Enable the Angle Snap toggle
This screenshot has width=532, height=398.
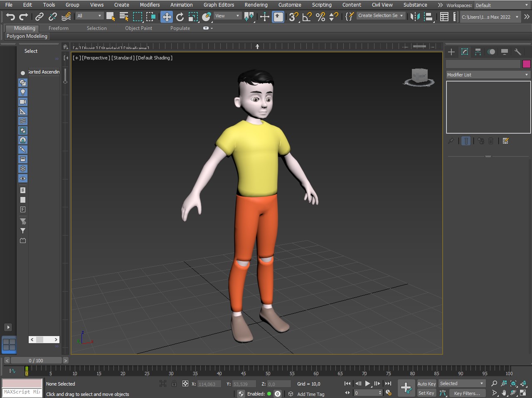(307, 17)
